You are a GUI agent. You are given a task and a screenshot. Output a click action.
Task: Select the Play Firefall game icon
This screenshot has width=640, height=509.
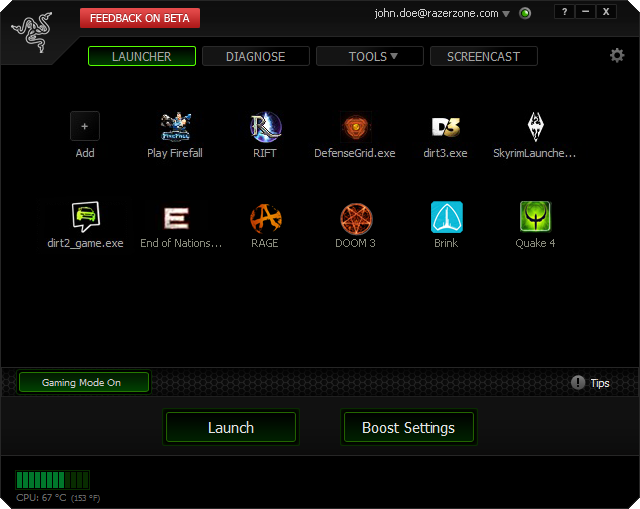coord(175,127)
